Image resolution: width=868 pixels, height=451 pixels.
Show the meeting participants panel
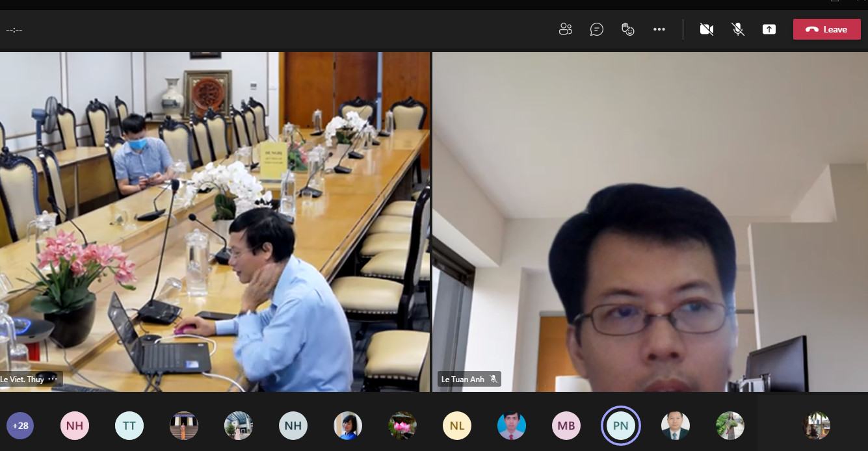click(x=565, y=29)
